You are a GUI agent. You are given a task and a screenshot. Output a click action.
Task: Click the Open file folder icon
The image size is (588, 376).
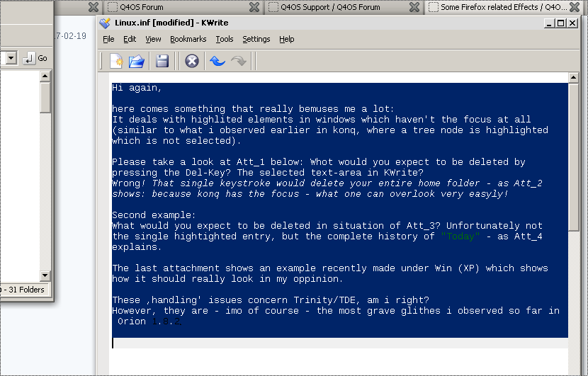(x=137, y=61)
